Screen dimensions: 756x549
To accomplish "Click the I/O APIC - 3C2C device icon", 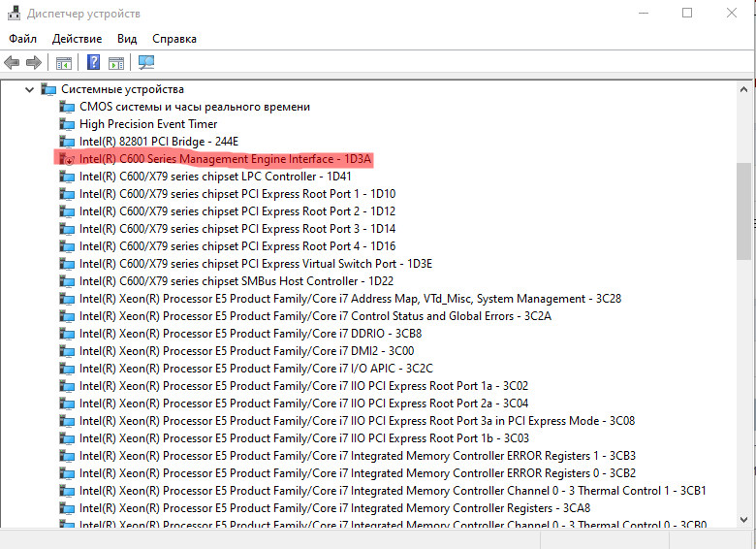I will tap(67, 369).
